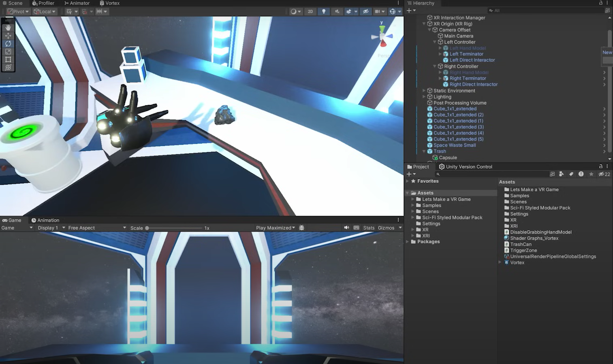Select the Rect Transform tool
Screen dimensions: 613x364
(8, 60)
